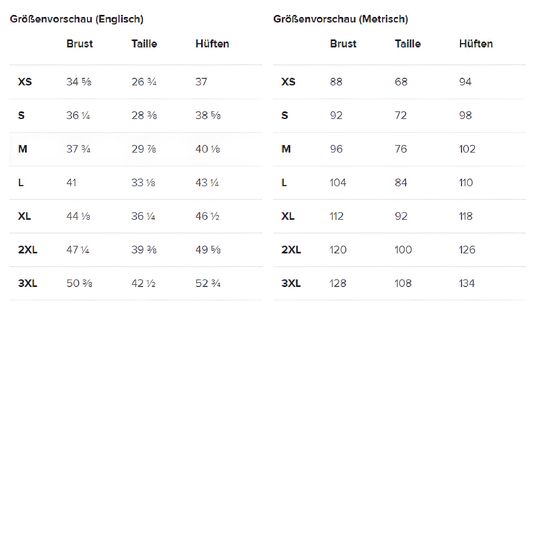The width and height of the screenshot is (540, 534).
Task: Select the metric 3XL Hüften value 134
Action: tap(467, 283)
